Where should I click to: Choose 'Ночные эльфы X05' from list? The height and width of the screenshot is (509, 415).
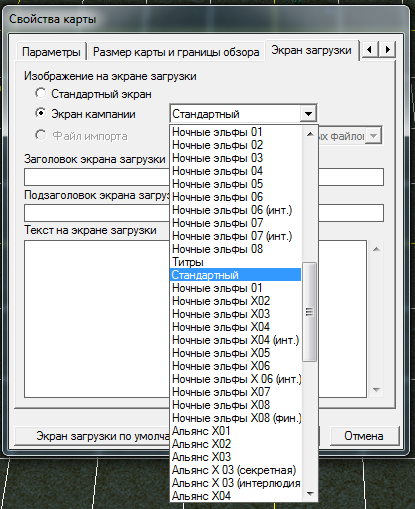click(x=236, y=353)
